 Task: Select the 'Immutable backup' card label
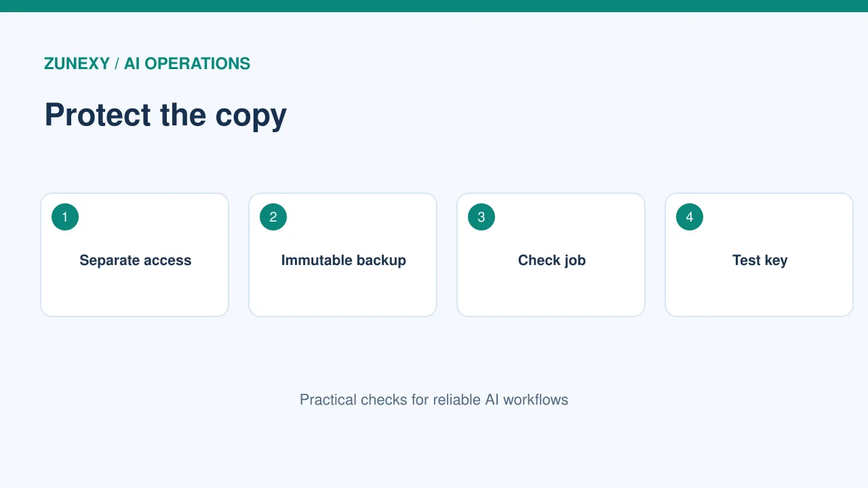[x=343, y=260]
